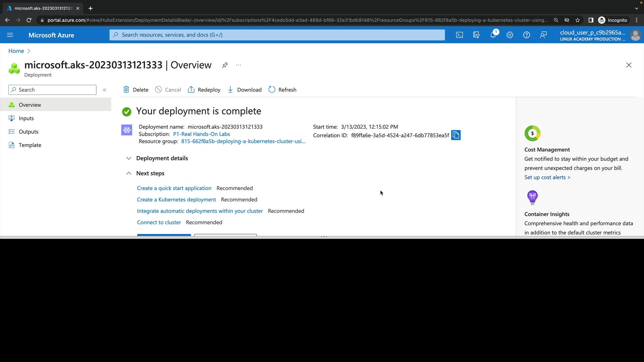Click the Redeploy toolbar button

click(x=204, y=90)
